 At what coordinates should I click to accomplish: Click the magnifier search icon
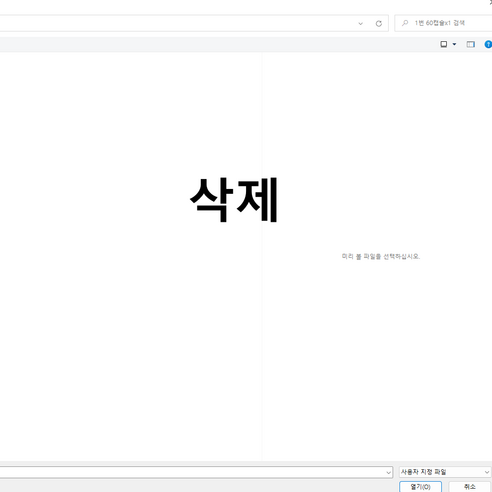tap(405, 23)
